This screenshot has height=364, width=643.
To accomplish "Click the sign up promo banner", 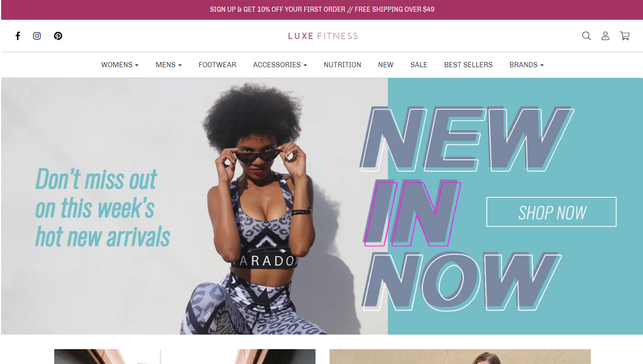I will (322, 10).
